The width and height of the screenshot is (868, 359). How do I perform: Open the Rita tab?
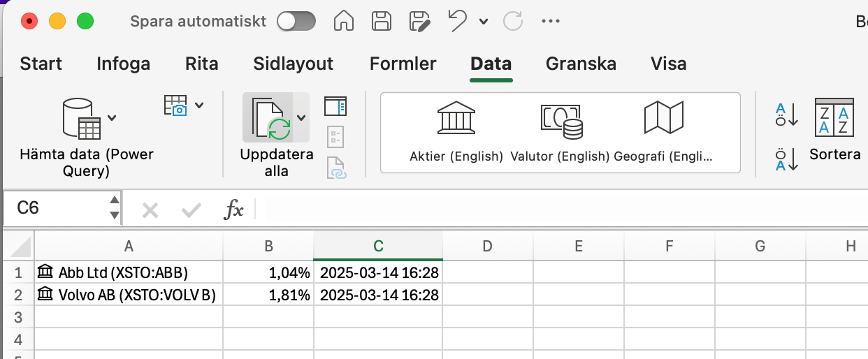pyautogui.click(x=202, y=64)
